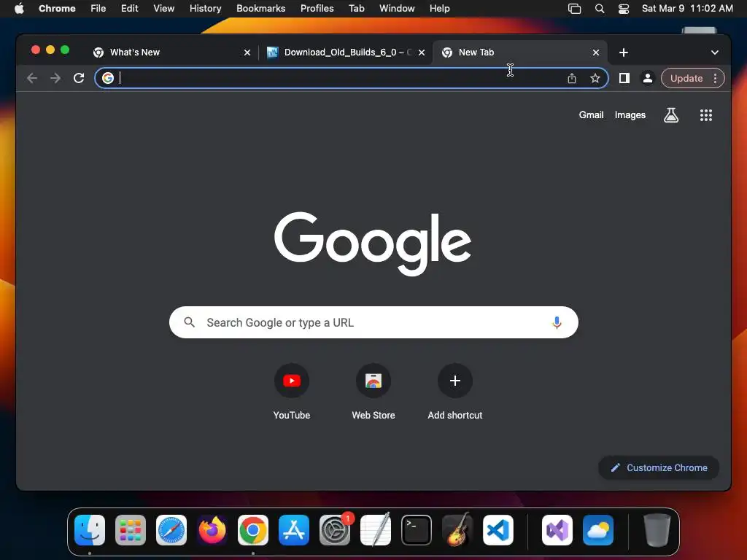The width and height of the screenshot is (747, 560).
Task: Launch Firefox from the Dock
Action: click(x=212, y=530)
